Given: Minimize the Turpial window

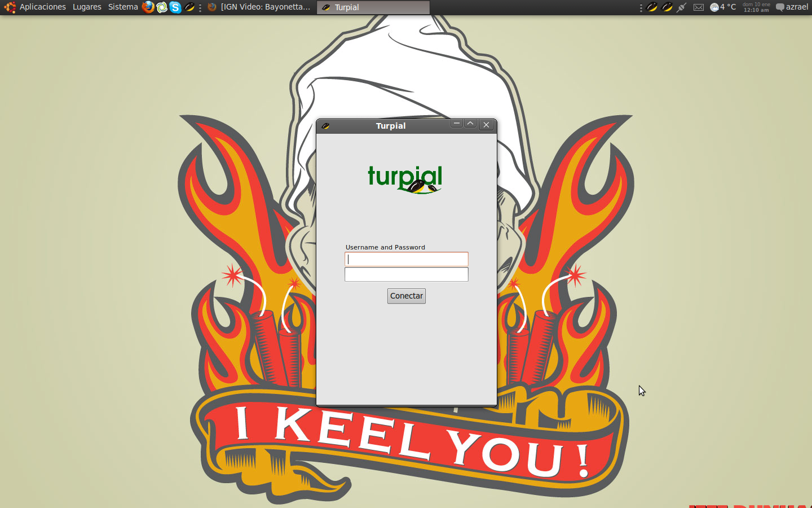Looking at the screenshot, I should [x=457, y=124].
